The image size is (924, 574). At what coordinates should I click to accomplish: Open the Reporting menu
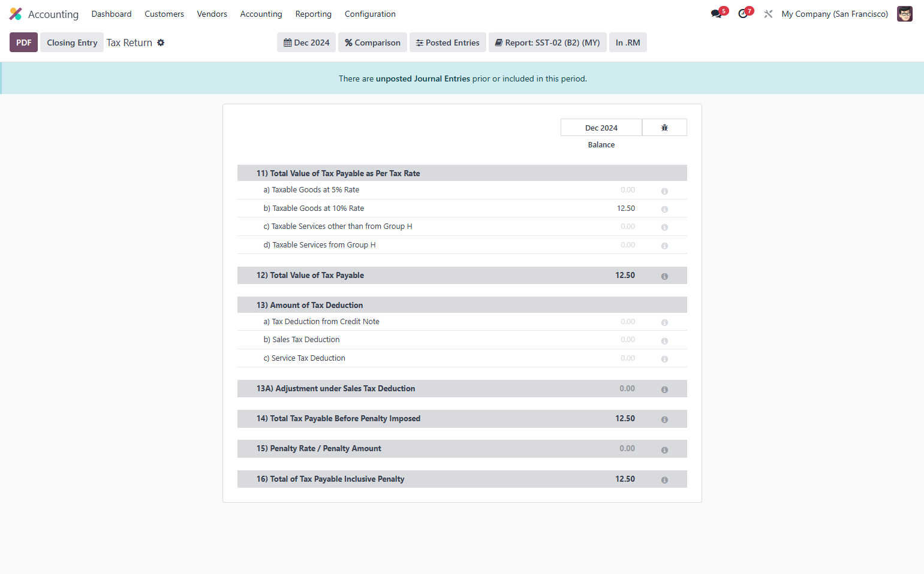pyautogui.click(x=313, y=14)
